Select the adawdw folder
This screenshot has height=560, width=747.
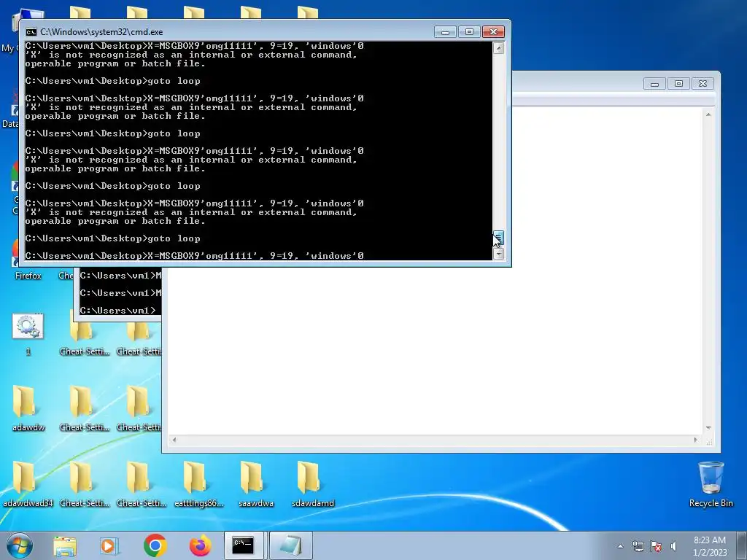point(28,408)
